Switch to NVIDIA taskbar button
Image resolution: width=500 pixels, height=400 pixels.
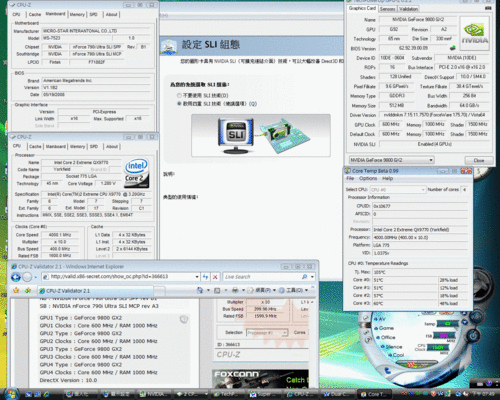[x=153, y=394]
